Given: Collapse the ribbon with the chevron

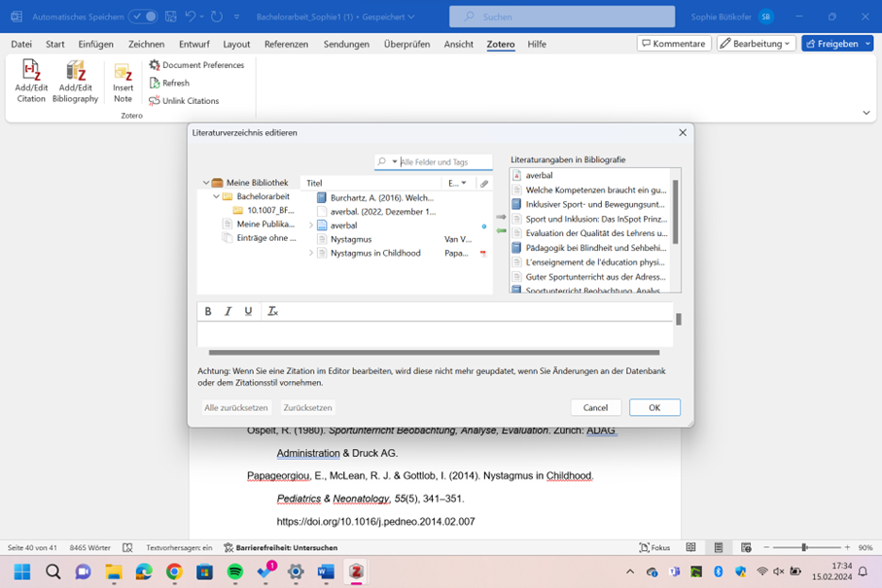Looking at the screenshot, I should [866, 113].
